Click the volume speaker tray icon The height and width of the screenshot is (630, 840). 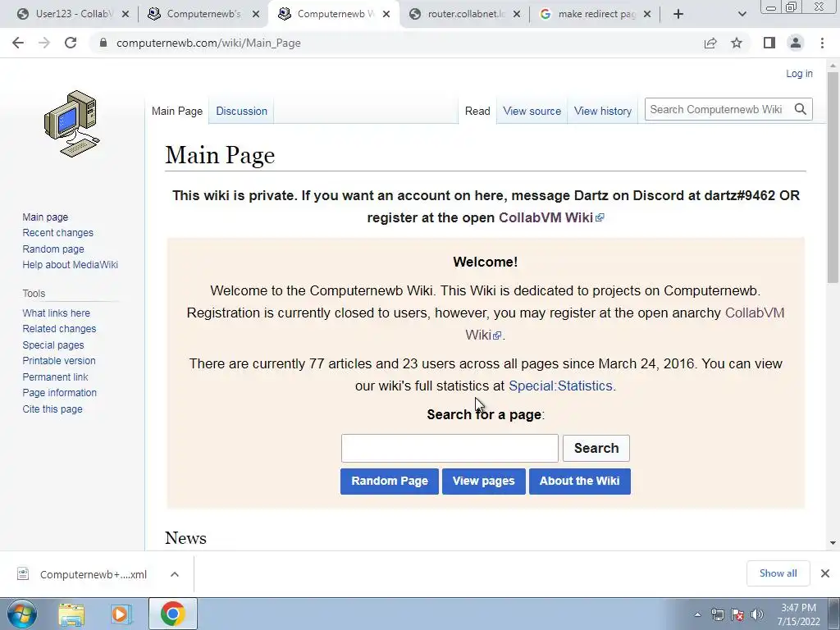coord(757,614)
